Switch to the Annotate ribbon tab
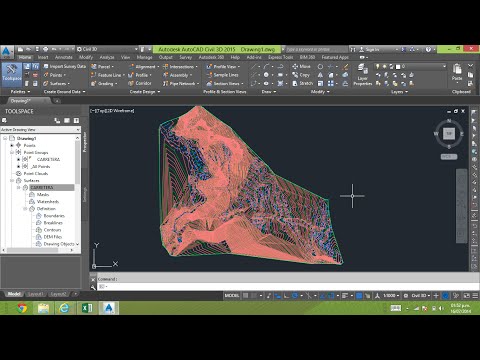The height and width of the screenshot is (360, 480). (63, 57)
